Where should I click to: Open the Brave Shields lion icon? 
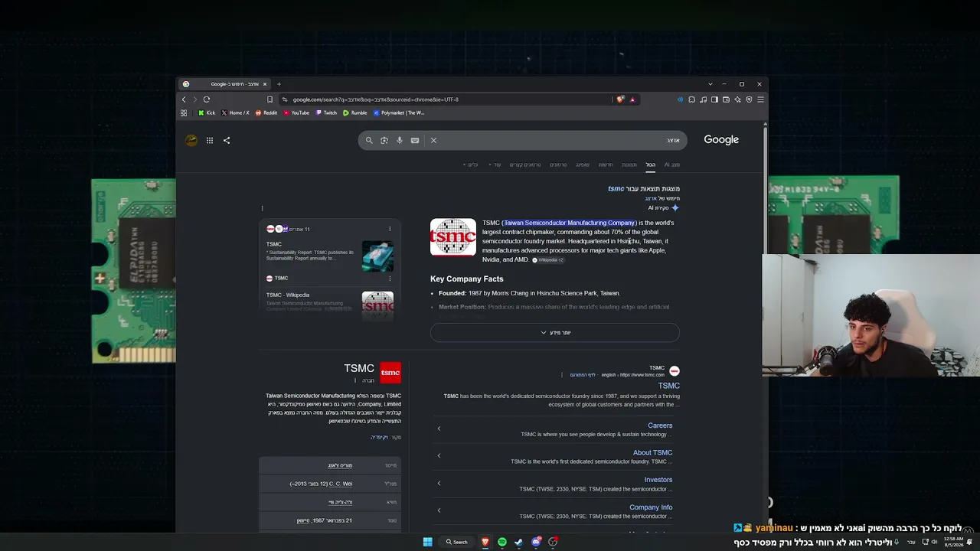pyautogui.click(x=620, y=99)
